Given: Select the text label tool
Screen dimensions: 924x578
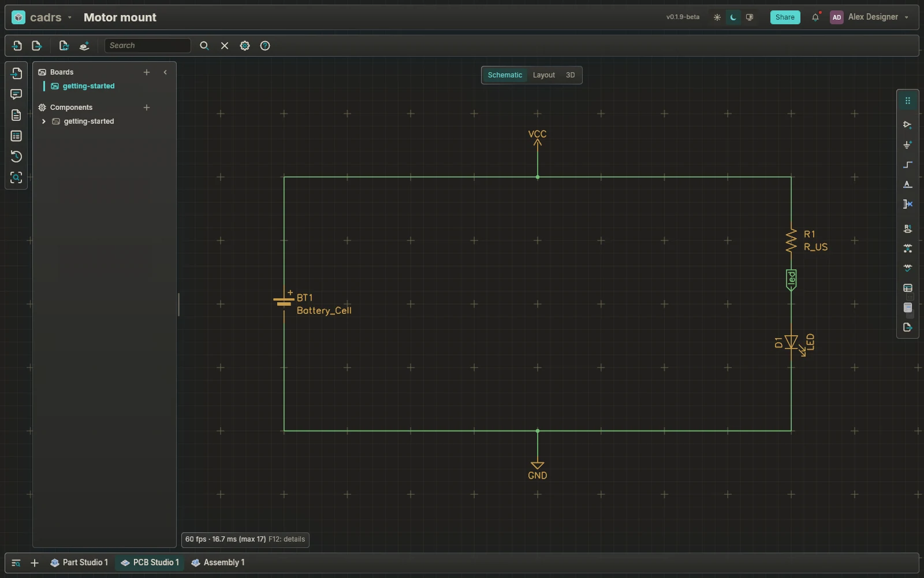Looking at the screenshot, I should pos(907,184).
